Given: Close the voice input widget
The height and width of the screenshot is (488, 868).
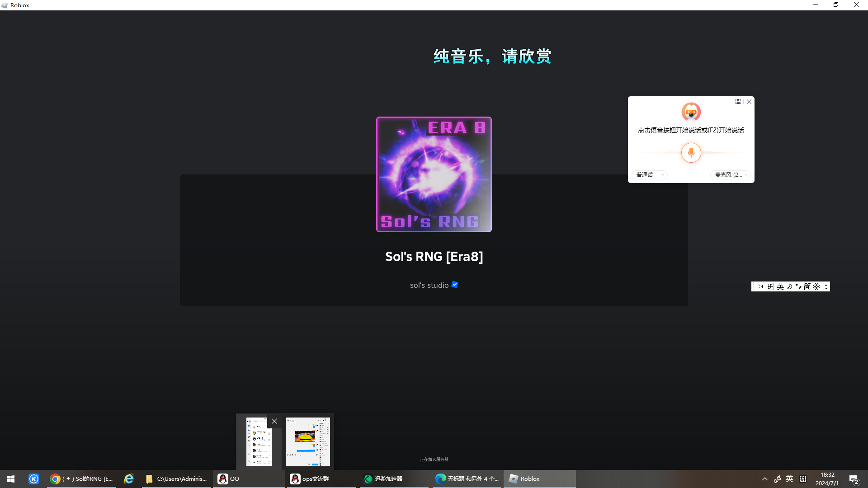Looking at the screenshot, I should coord(749,102).
